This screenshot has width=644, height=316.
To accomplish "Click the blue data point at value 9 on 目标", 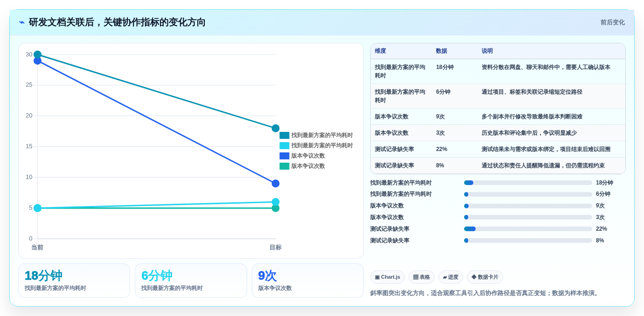I will point(276,184).
